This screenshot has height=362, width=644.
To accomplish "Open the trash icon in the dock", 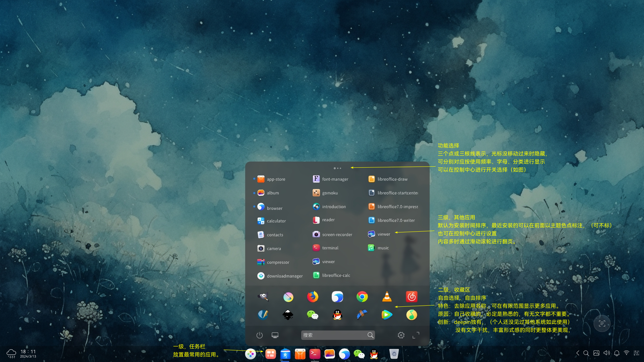I will (x=394, y=354).
